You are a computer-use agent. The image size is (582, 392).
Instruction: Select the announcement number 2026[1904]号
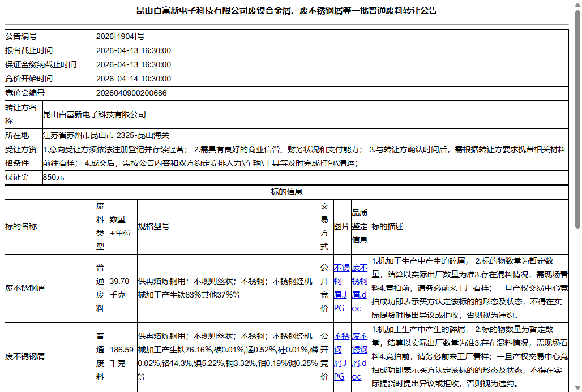(120, 36)
